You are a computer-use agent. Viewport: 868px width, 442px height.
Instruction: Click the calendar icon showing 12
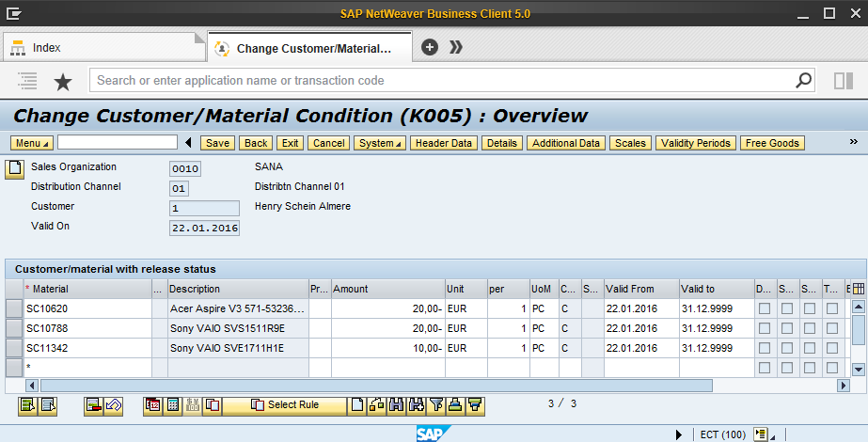pos(152,405)
